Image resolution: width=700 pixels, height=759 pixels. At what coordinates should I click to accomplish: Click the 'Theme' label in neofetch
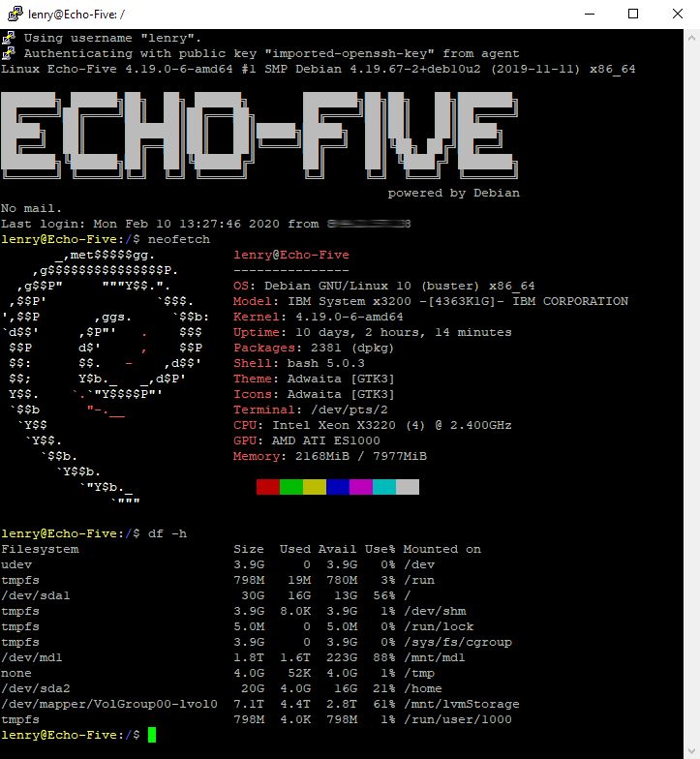253,379
